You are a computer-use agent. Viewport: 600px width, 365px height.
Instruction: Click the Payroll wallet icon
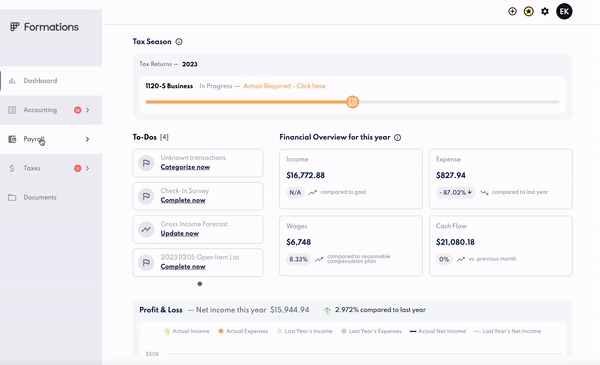[12, 139]
